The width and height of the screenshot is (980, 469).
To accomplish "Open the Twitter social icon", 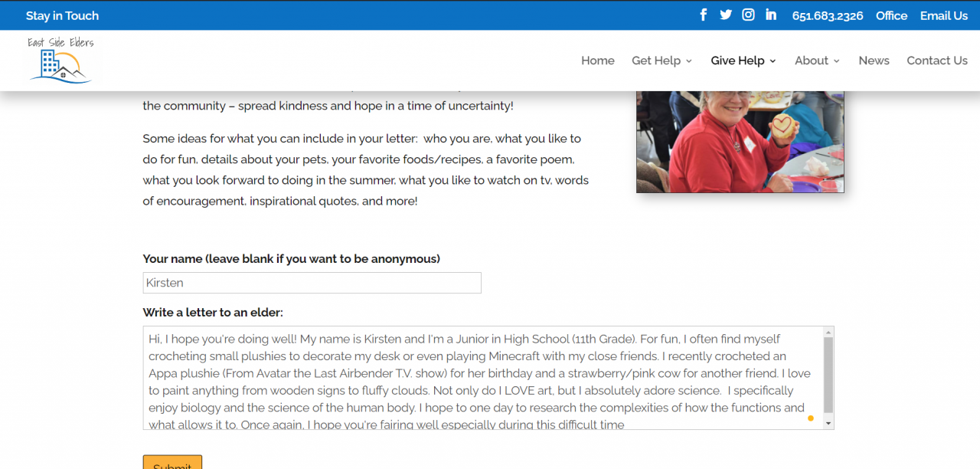I will click(x=726, y=15).
